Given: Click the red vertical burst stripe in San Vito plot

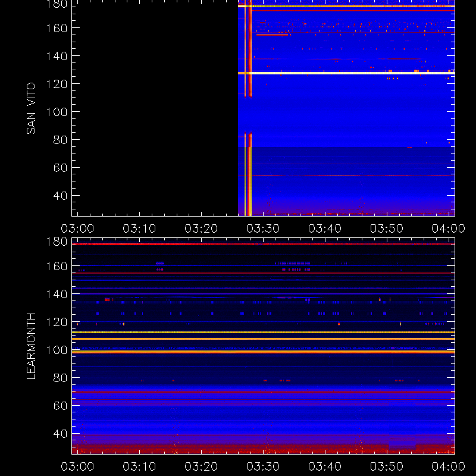Looking at the screenshot, I should tap(250, 108).
